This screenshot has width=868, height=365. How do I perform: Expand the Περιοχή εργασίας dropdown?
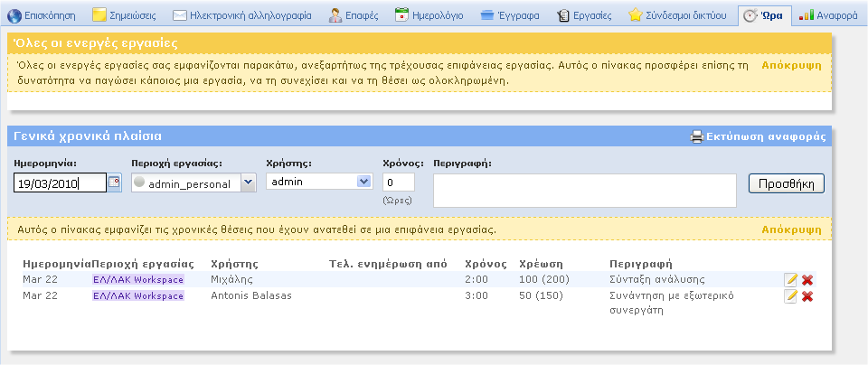tap(248, 182)
